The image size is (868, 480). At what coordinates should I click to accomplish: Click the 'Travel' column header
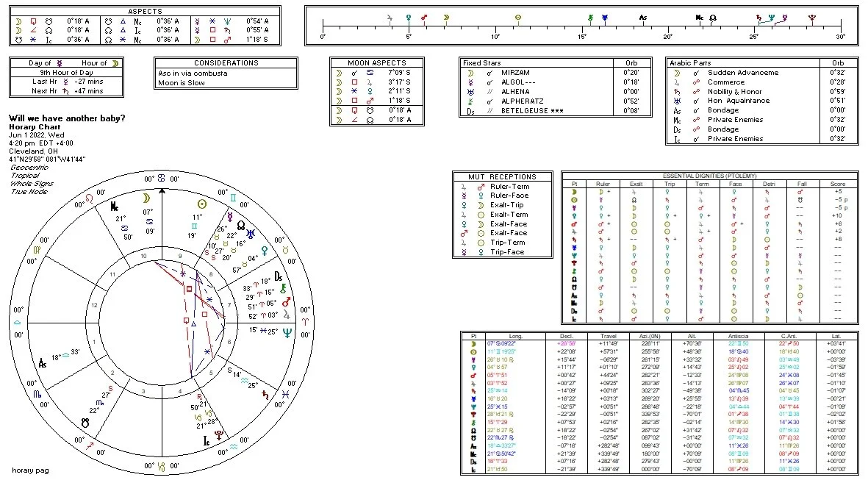pyautogui.click(x=609, y=336)
